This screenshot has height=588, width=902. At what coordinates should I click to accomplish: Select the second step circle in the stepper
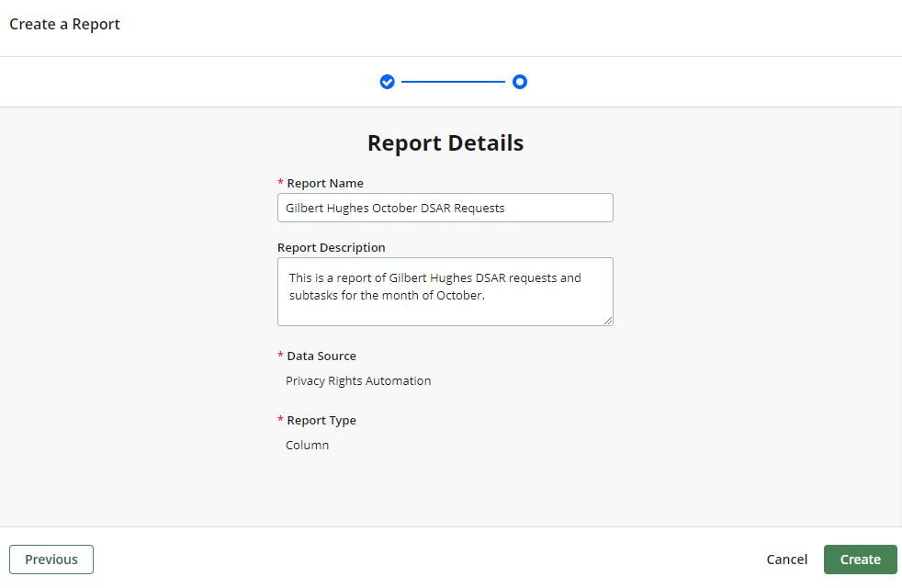tap(520, 82)
